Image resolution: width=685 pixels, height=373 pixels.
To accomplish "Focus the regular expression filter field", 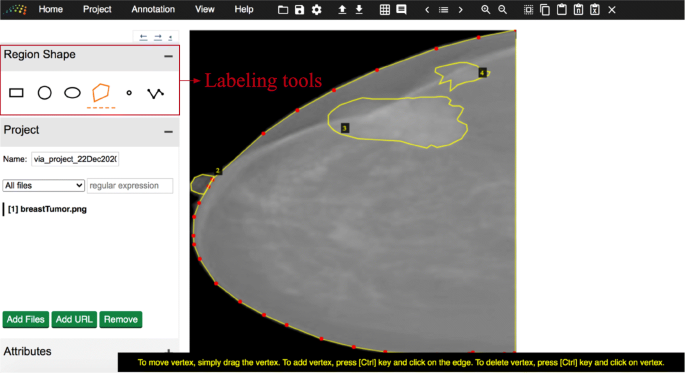I will pos(130,186).
